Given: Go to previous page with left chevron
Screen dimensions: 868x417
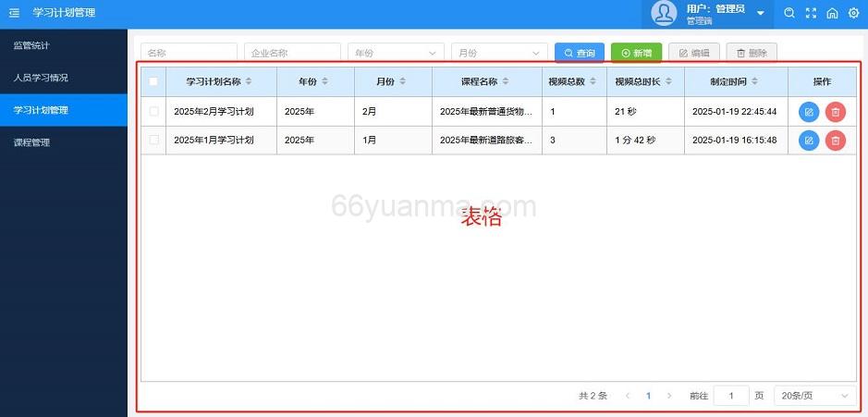Looking at the screenshot, I should [628, 396].
